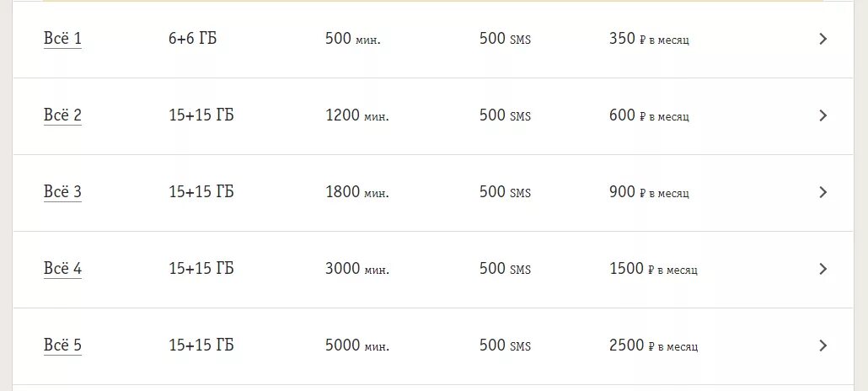The height and width of the screenshot is (391, 868).
Task: Click the 1200 мин. minutes value
Action: 357,115
